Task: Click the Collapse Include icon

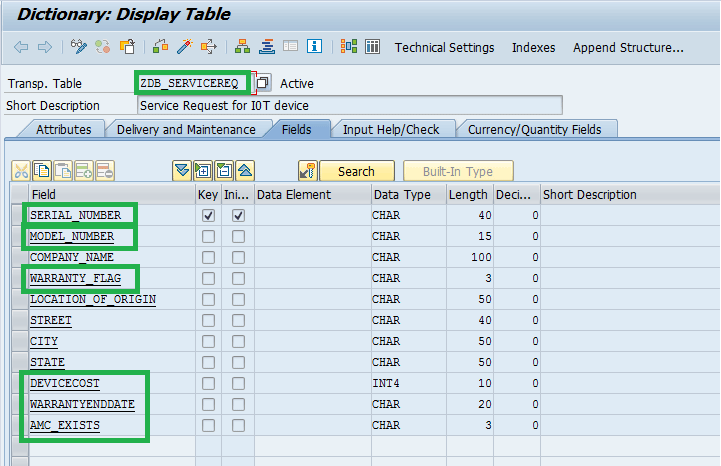Action: (x=224, y=171)
